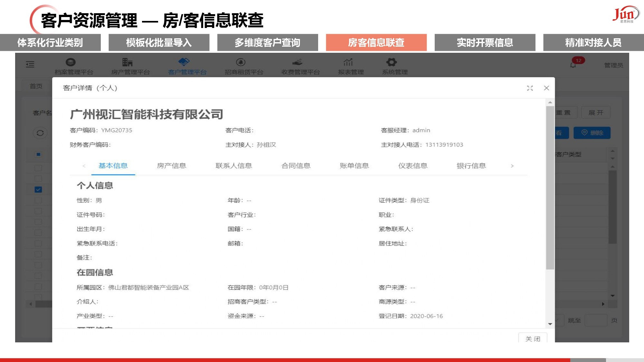Viewport: 644px width, 362px height.
Task: Uncheck the checked blue row checkbox
Action: click(38, 190)
